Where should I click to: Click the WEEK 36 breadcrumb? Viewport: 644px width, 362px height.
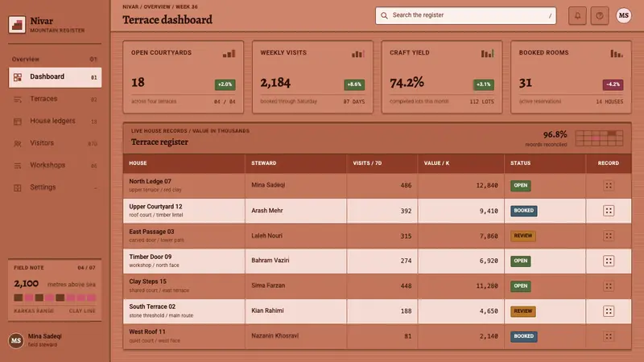point(187,6)
